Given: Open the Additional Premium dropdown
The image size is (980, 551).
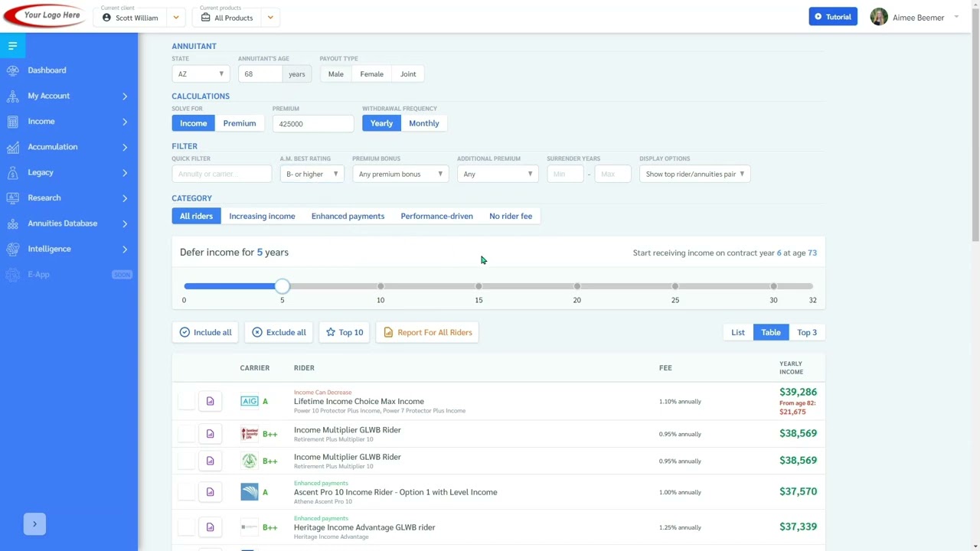Looking at the screenshot, I should click(498, 174).
